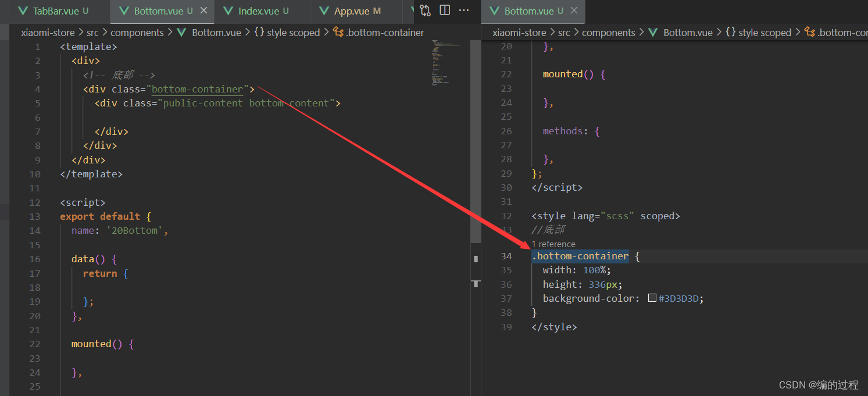Switch to the TabBar.vue tab

click(x=60, y=11)
